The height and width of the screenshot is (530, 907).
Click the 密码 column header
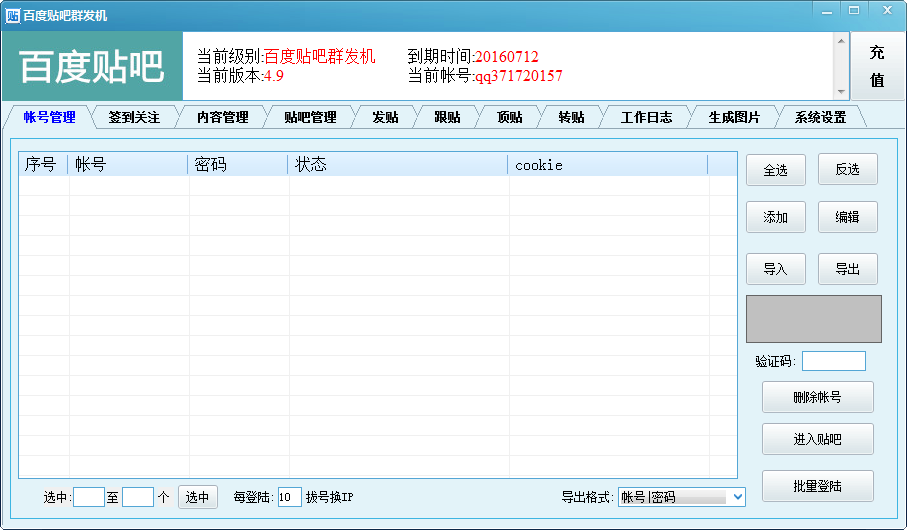(238, 165)
